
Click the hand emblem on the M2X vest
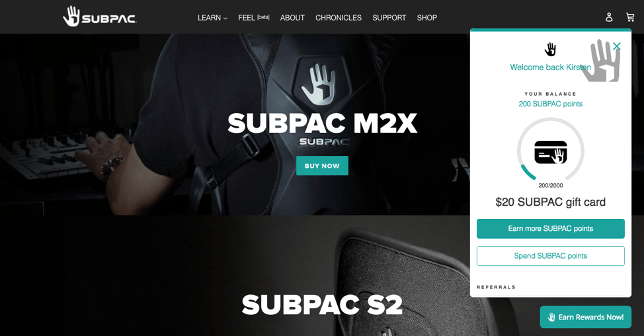tap(317, 84)
